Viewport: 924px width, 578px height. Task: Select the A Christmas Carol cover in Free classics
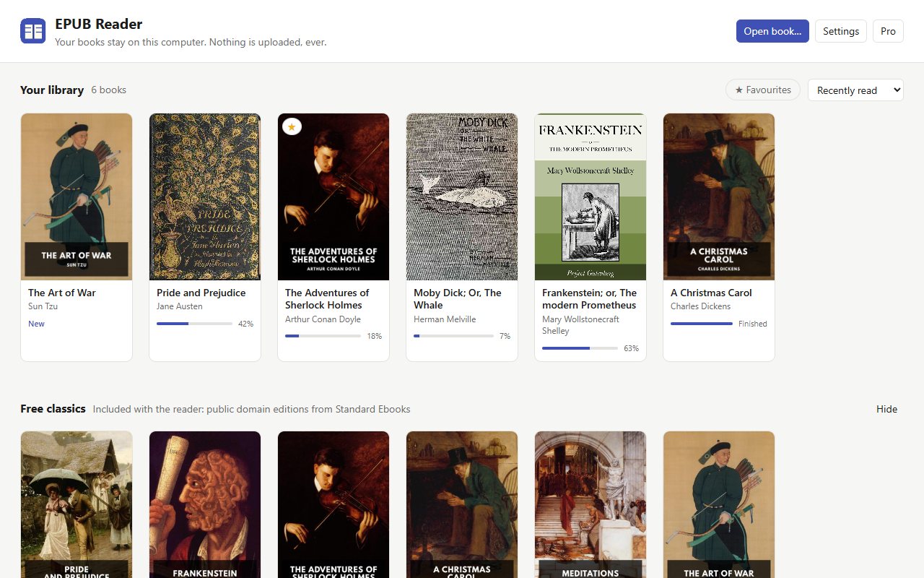point(462,504)
